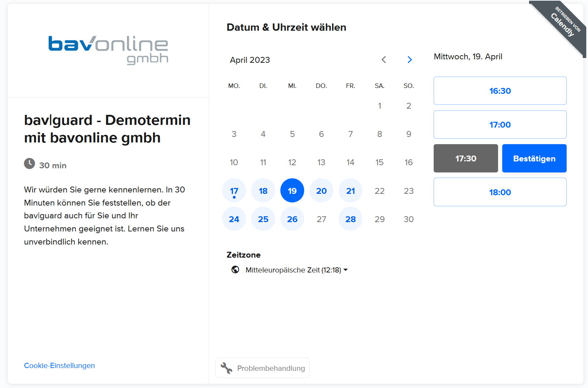Click unavailable date 1

click(380, 106)
